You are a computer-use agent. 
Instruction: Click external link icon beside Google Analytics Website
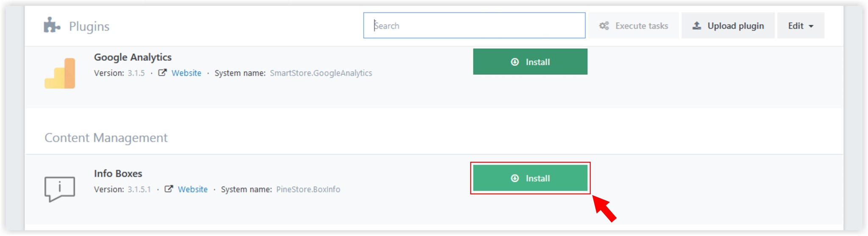pyautogui.click(x=162, y=73)
